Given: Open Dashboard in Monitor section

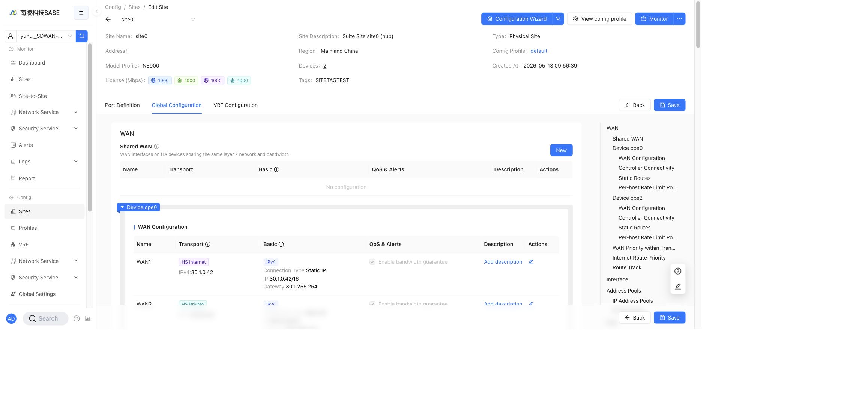Looking at the screenshot, I should 45,63.
